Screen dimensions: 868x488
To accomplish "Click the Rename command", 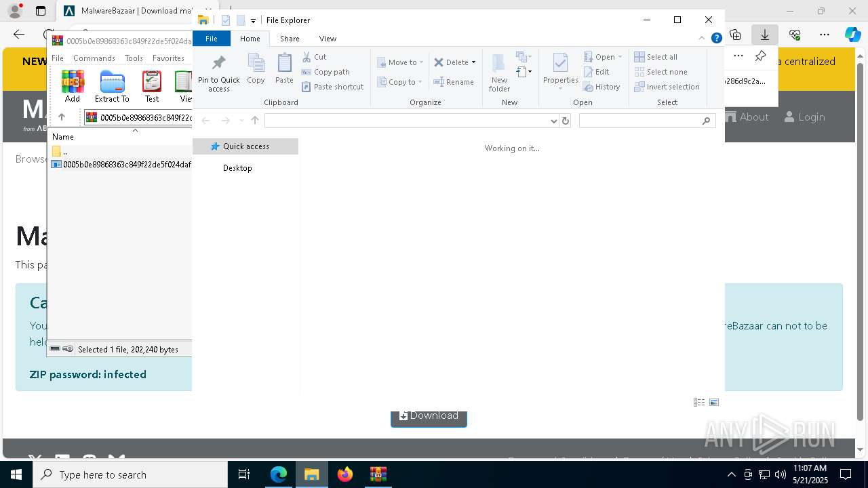I will pos(454,82).
